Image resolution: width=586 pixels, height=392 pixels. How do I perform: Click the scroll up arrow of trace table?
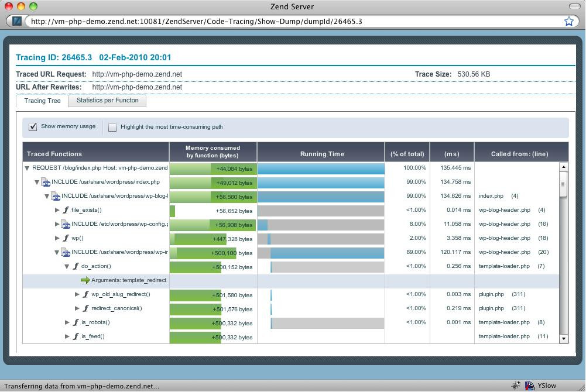point(564,167)
